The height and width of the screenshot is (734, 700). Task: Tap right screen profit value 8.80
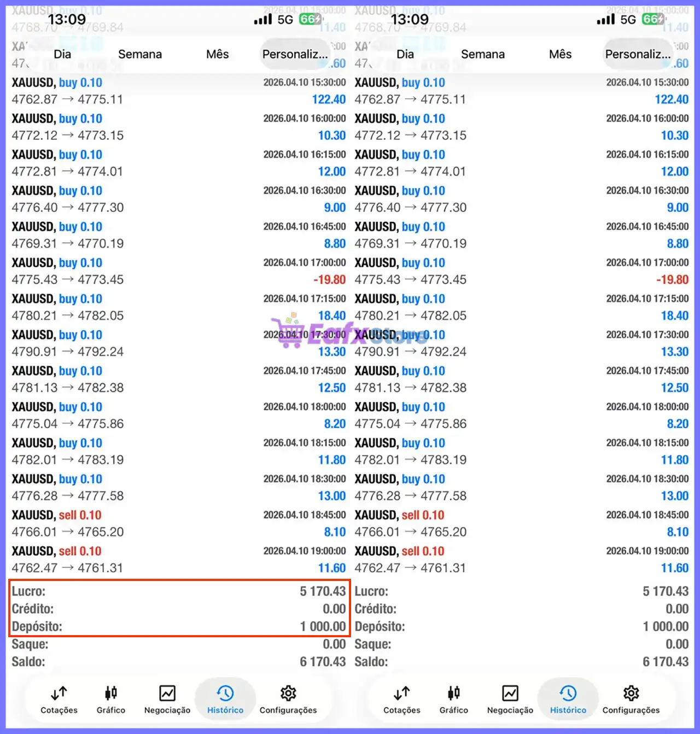pyautogui.click(x=678, y=244)
